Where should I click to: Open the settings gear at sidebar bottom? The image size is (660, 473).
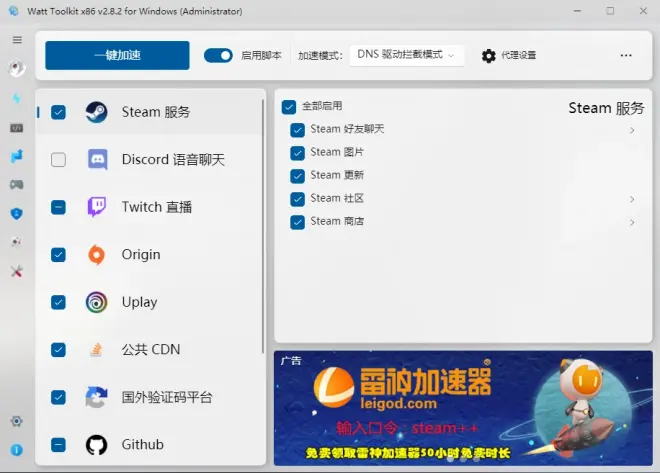pyautogui.click(x=17, y=422)
